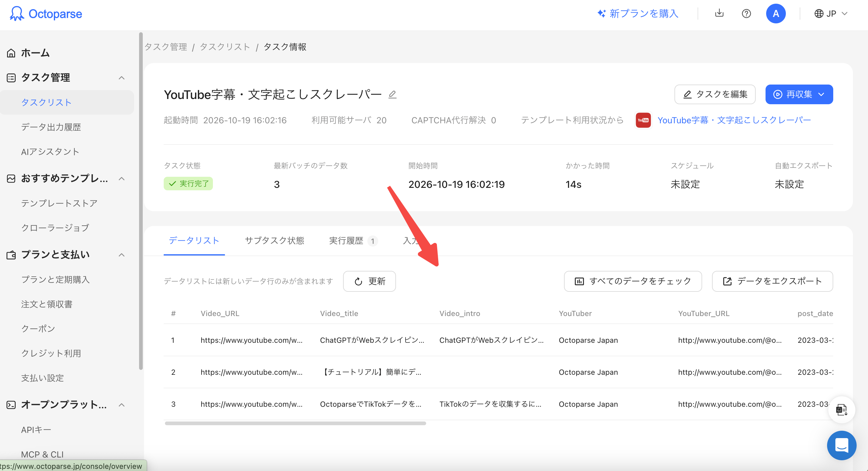The width and height of the screenshot is (868, 471).
Task: Select タスクリスト in sidebar
Action: 67,102
